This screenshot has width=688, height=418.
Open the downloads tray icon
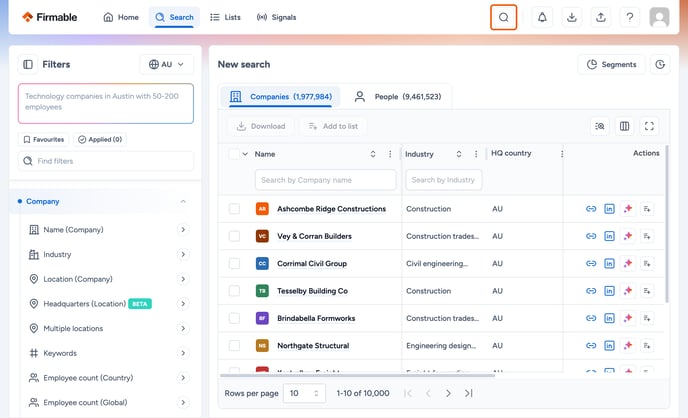[571, 18]
